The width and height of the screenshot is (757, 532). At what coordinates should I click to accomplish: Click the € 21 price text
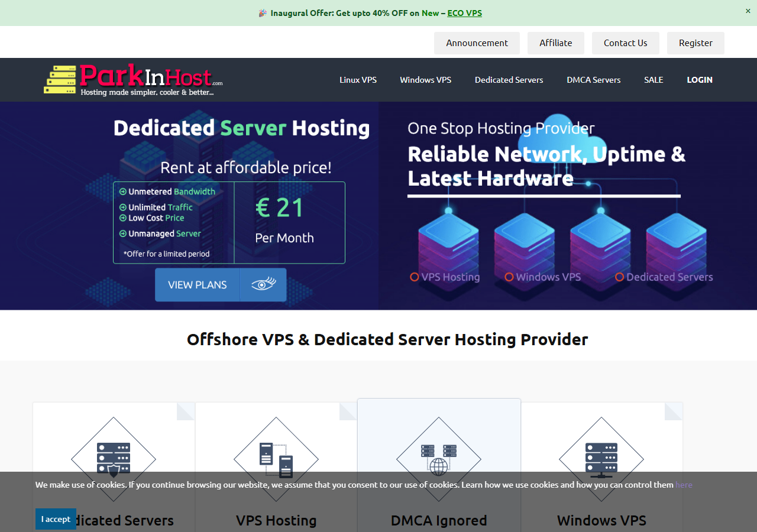[x=280, y=207]
